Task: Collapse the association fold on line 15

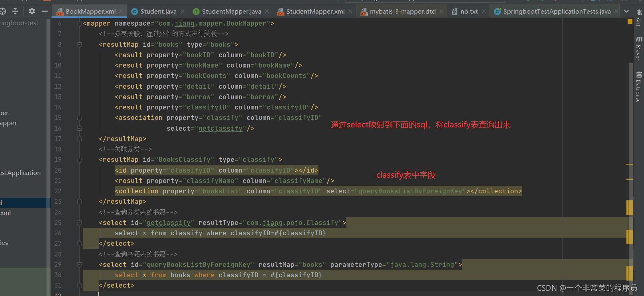Action: tap(79, 118)
